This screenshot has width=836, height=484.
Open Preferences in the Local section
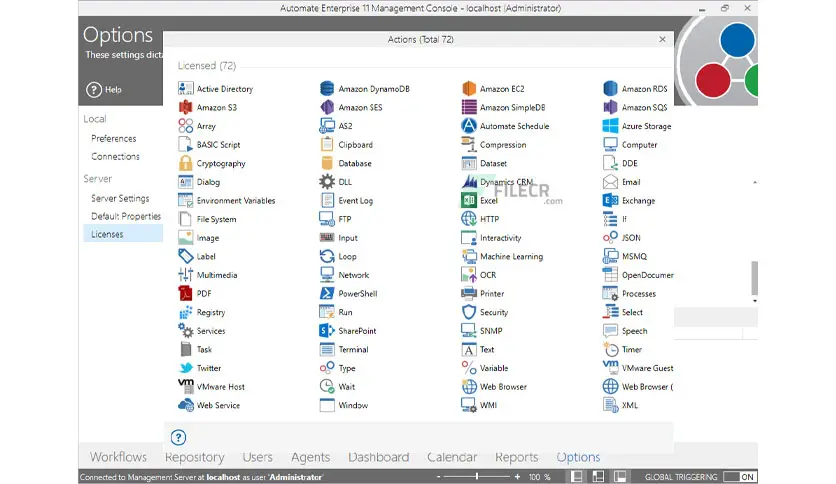(x=114, y=138)
